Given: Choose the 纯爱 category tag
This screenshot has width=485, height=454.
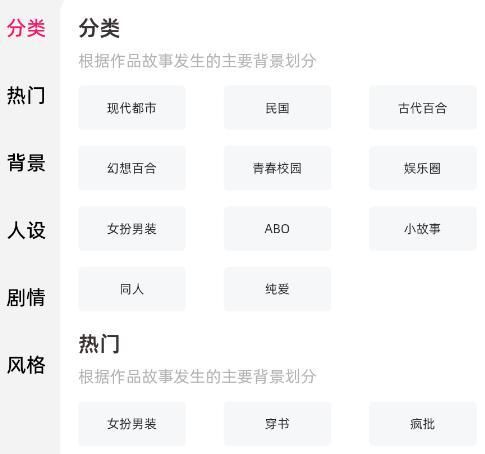Looking at the screenshot, I should click(277, 289).
